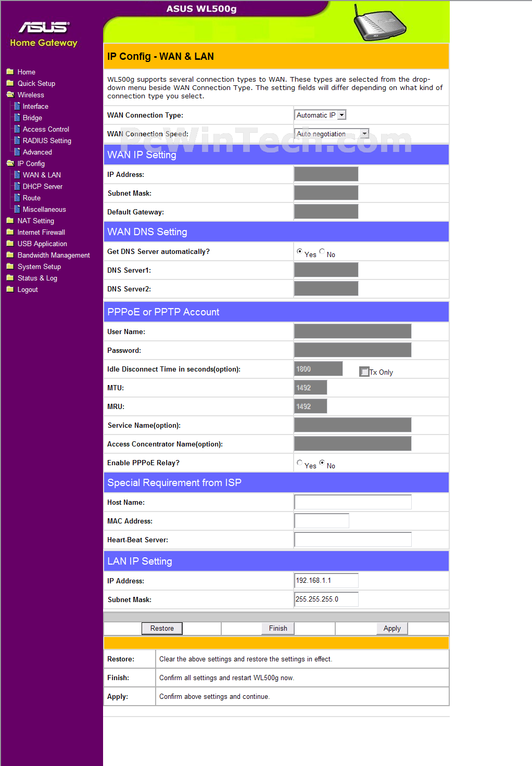Screen dimensions: 532x766
Task: Click the Finish button
Action: (x=278, y=628)
